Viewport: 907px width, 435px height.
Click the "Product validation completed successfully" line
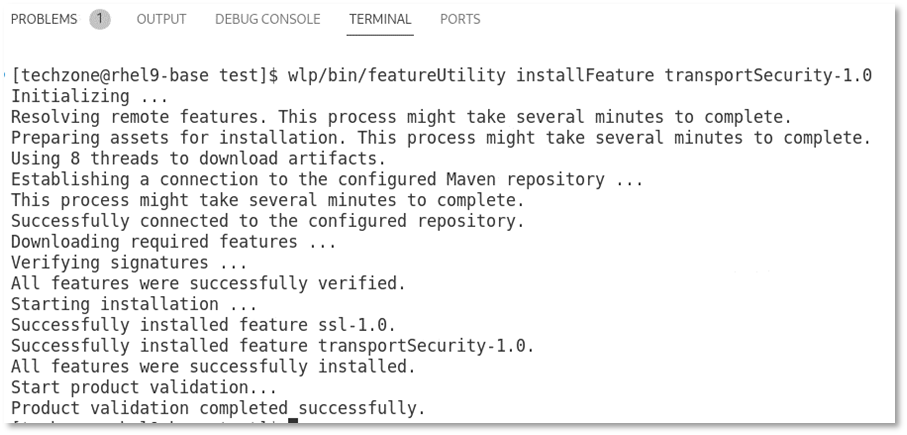[218, 408]
